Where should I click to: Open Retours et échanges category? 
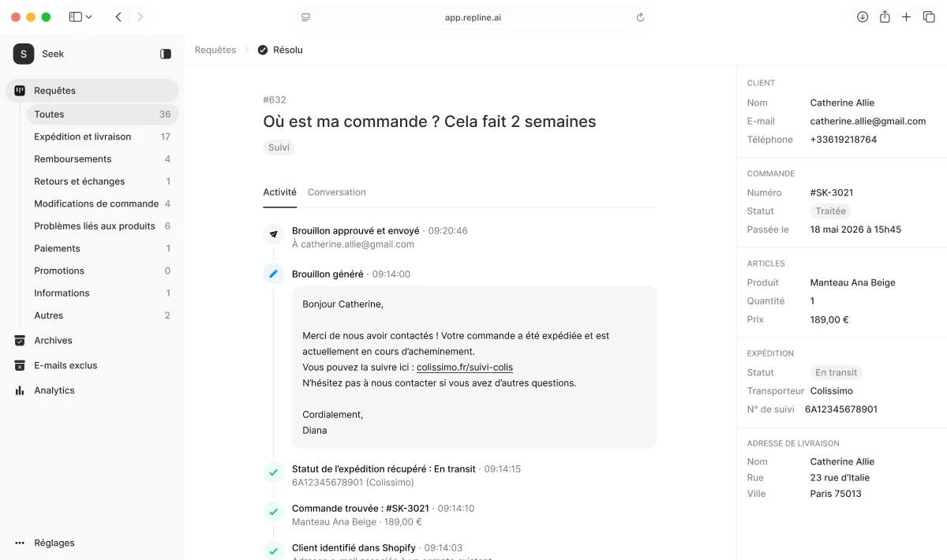103,181
